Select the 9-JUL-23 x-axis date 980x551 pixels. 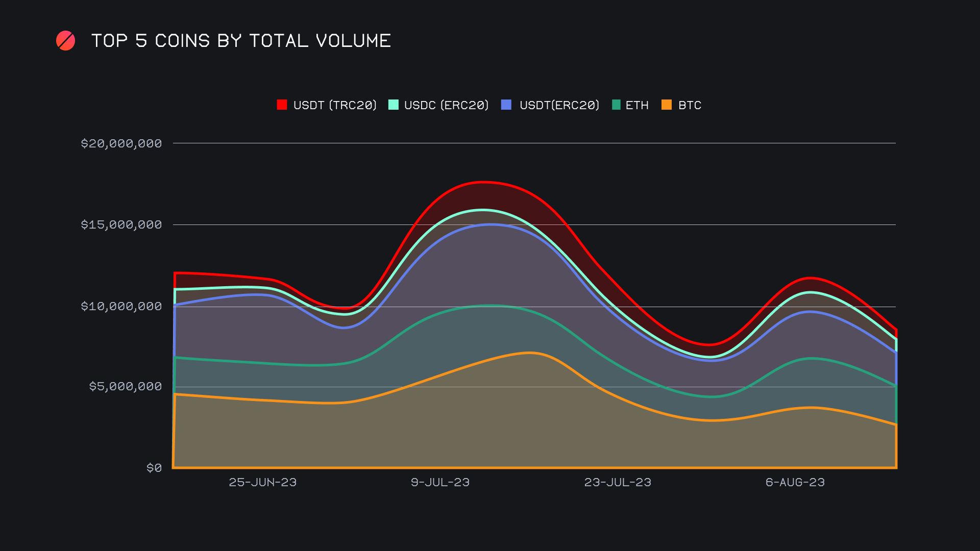[440, 482]
